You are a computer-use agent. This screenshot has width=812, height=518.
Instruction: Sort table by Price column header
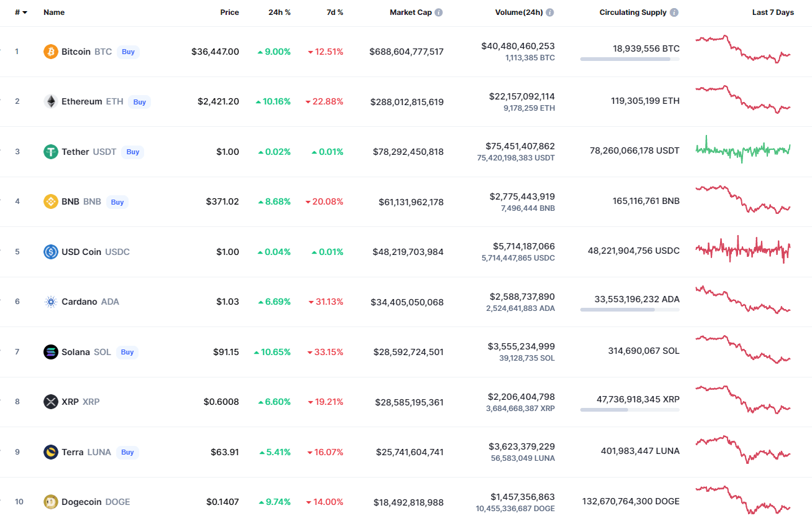(x=229, y=12)
